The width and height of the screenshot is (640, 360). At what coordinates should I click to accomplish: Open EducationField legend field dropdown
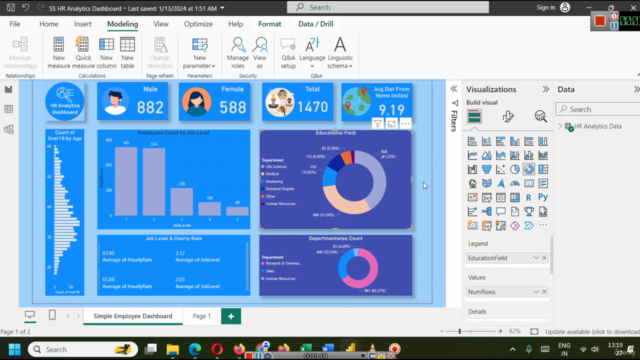(x=536, y=258)
